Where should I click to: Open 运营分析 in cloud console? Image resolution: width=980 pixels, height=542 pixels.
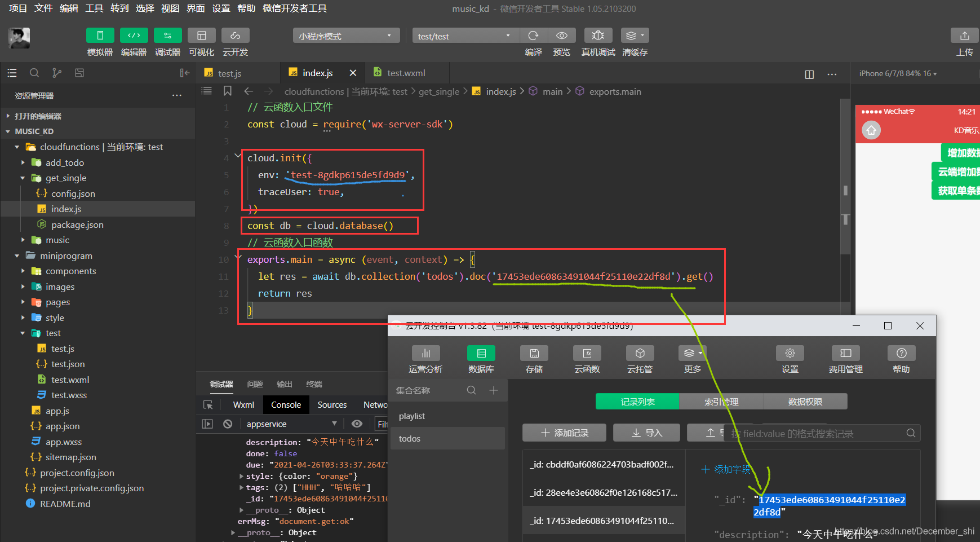pos(425,360)
